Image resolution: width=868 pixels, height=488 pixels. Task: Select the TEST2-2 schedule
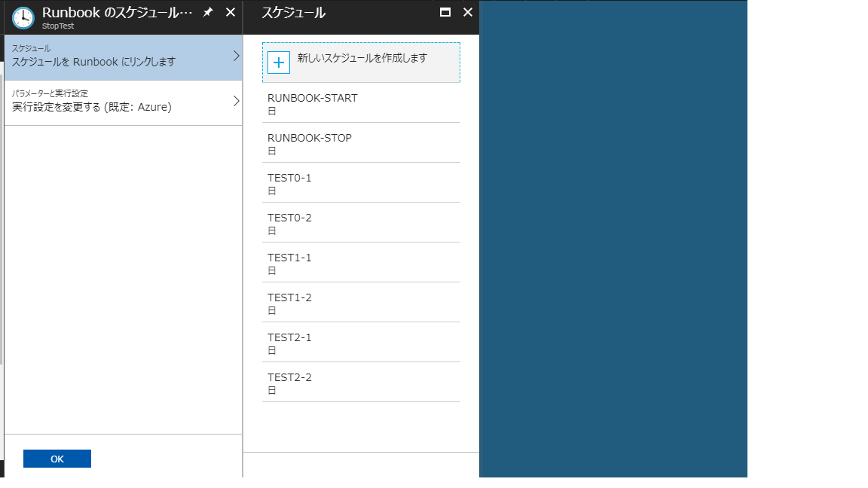pyautogui.click(x=361, y=382)
